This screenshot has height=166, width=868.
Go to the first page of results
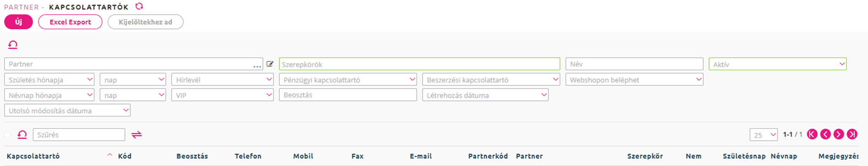click(x=812, y=134)
